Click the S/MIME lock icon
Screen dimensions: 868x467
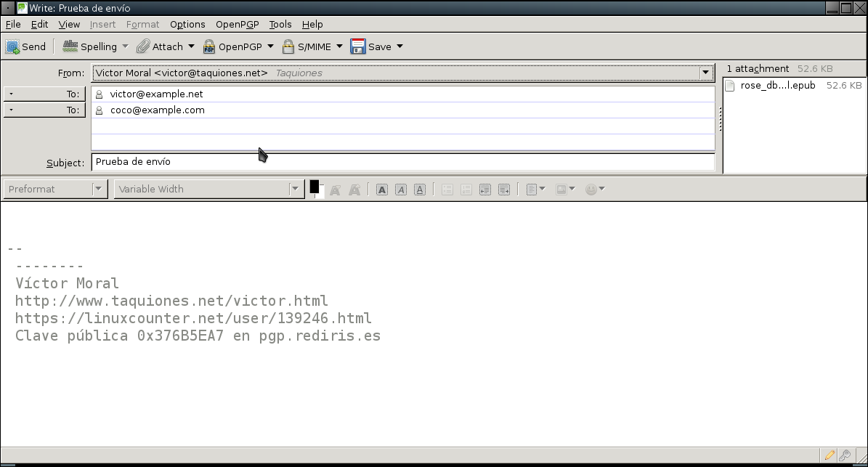(x=288, y=47)
